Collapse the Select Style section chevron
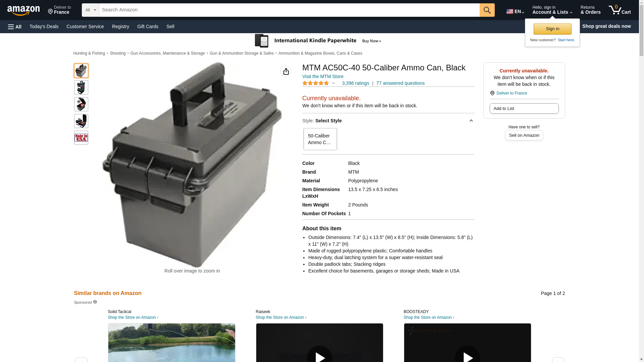644x362 pixels. 471,121
